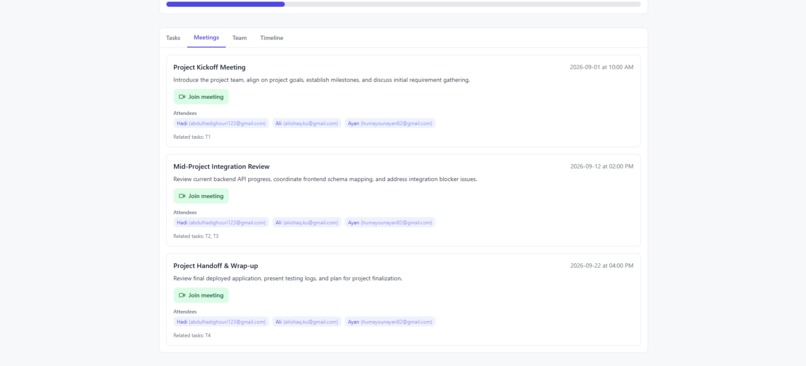Click Ayan attendee chip in Project Kickoff Meeting
The image size is (806, 366).
tap(390, 123)
